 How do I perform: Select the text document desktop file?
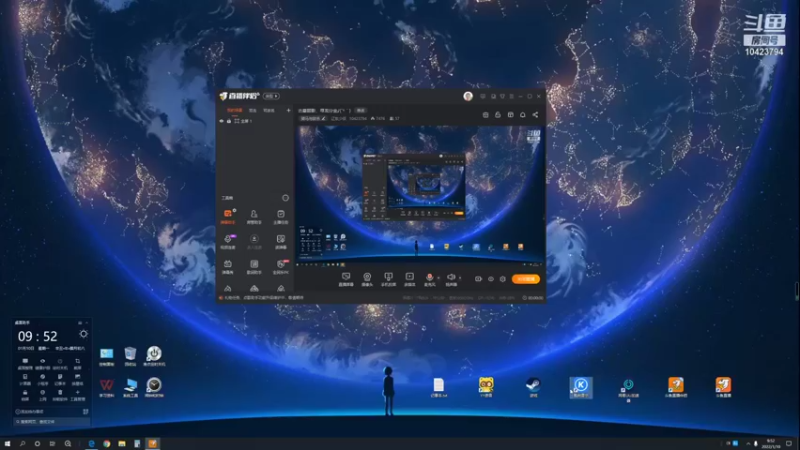[x=438, y=385]
